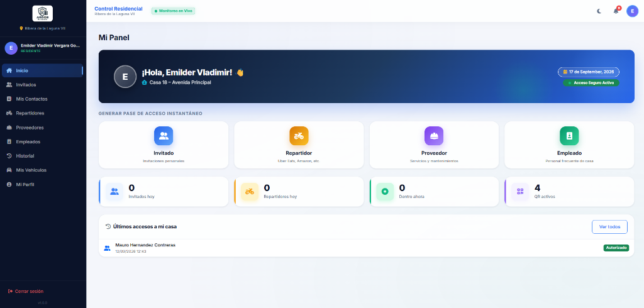Generate pass via Proveedor card title
Image resolution: width=644 pixels, height=308 pixels.
(x=434, y=153)
